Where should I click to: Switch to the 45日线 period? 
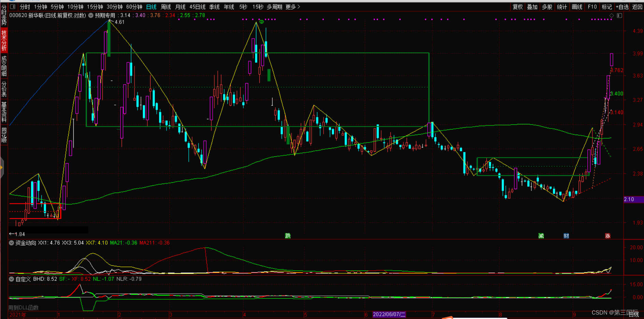coord(197,6)
